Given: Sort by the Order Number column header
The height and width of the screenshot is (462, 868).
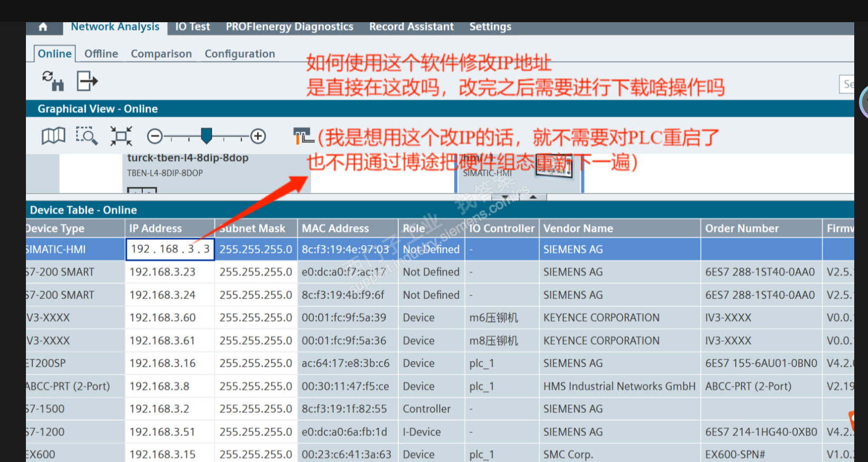Looking at the screenshot, I should [761, 229].
